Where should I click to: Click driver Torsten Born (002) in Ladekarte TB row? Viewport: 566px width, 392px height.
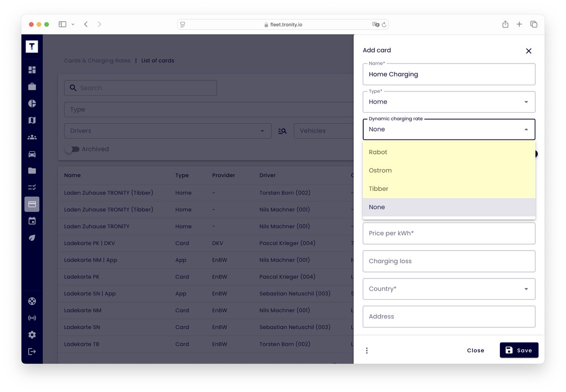pyautogui.click(x=285, y=344)
